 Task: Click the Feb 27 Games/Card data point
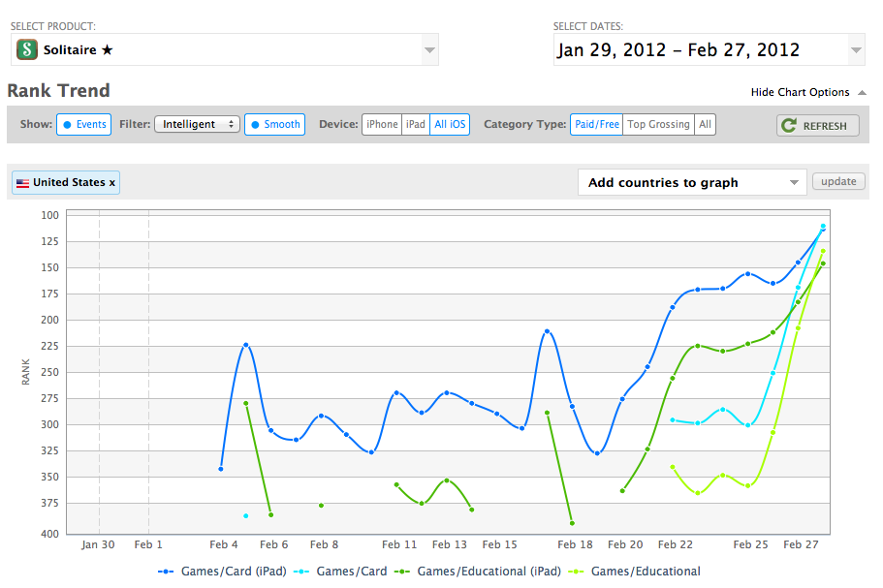(823, 227)
